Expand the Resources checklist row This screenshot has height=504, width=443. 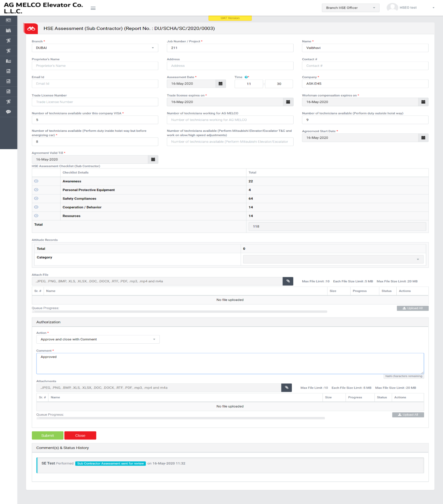click(36, 215)
